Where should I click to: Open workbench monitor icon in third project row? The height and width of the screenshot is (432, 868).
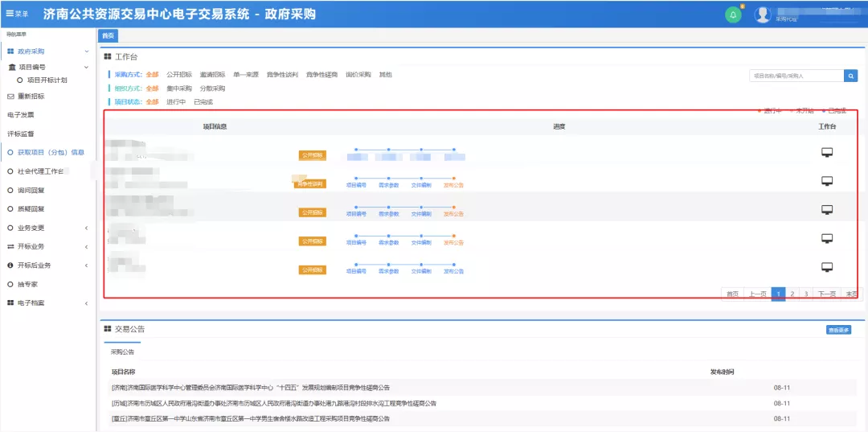[827, 210]
